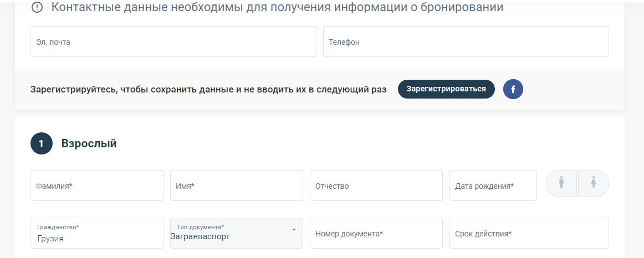The width and height of the screenshot is (644, 258).
Task: Focus the Телефон input field
Action: tap(466, 42)
